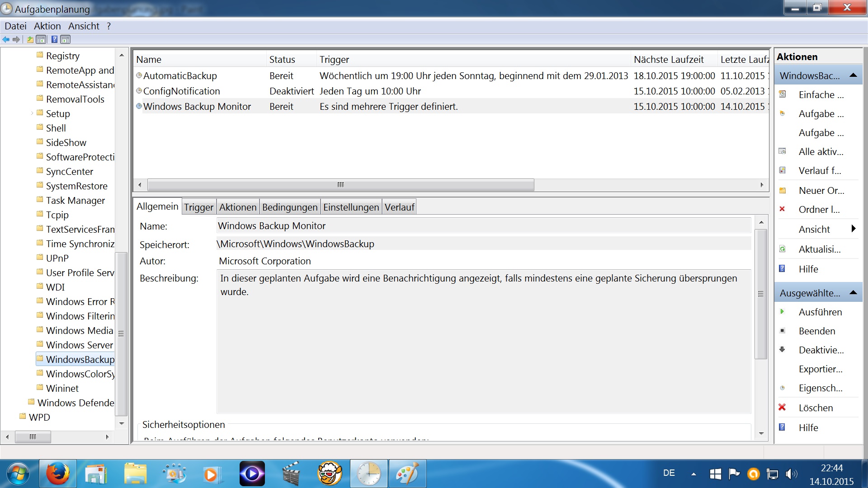
Task: Select the SystemRestore folder in tree
Action: (x=76, y=186)
